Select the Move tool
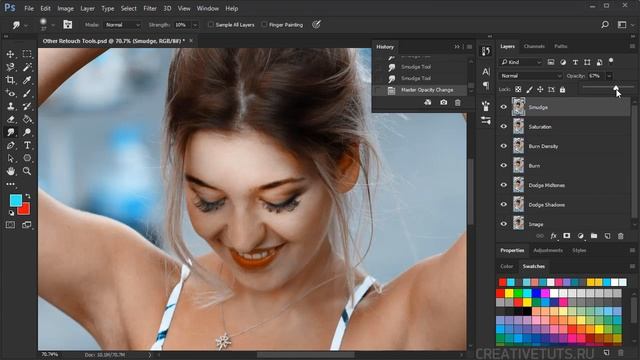Screen dimensions: 640x360 point(11,54)
